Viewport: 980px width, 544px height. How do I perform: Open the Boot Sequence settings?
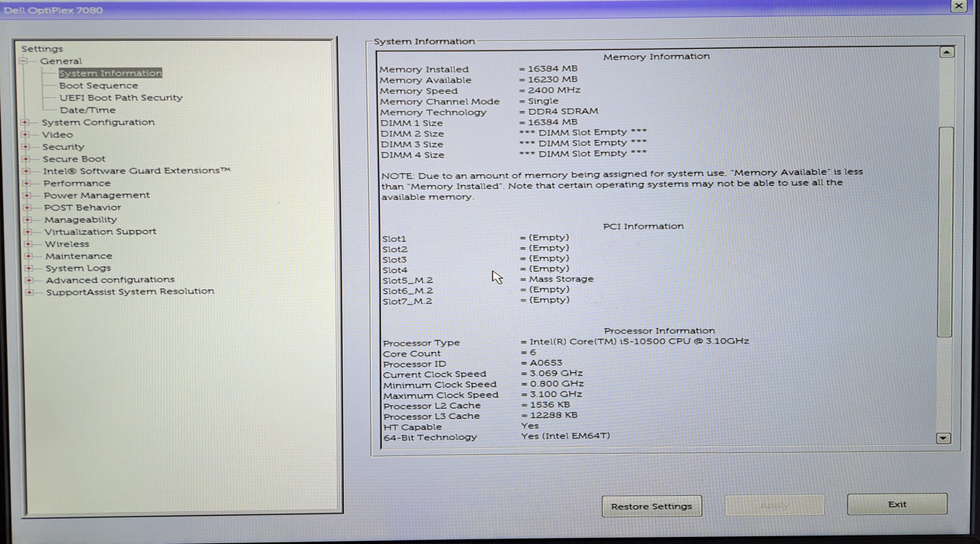coord(99,85)
